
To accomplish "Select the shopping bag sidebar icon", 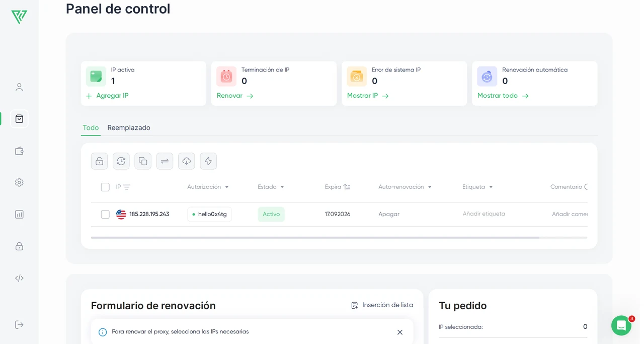I will 19,119.
